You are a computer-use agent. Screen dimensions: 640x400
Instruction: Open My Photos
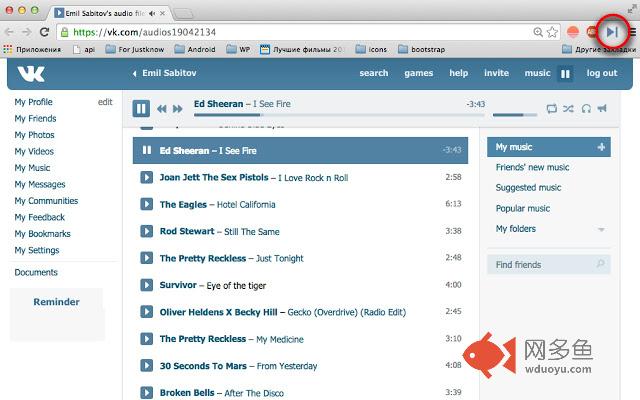coord(34,135)
